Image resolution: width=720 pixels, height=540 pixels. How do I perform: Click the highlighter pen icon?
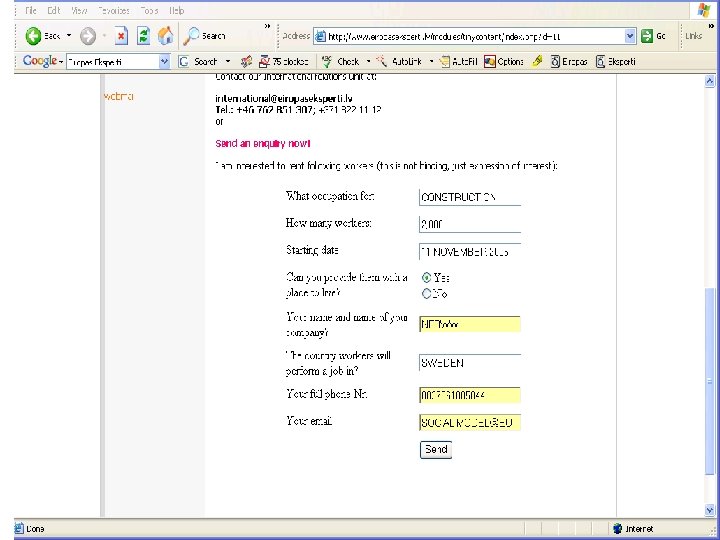pyautogui.click(x=537, y=62)
